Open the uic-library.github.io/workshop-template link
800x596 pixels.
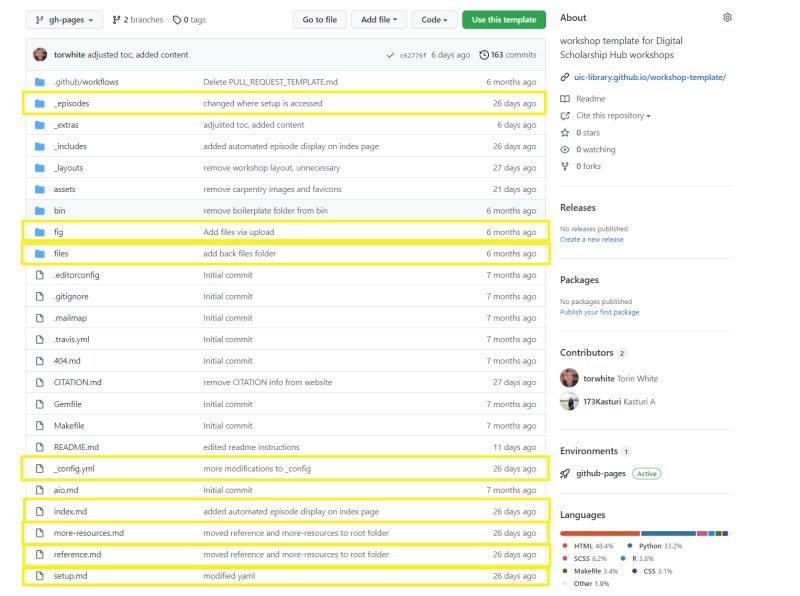point(648,77)
